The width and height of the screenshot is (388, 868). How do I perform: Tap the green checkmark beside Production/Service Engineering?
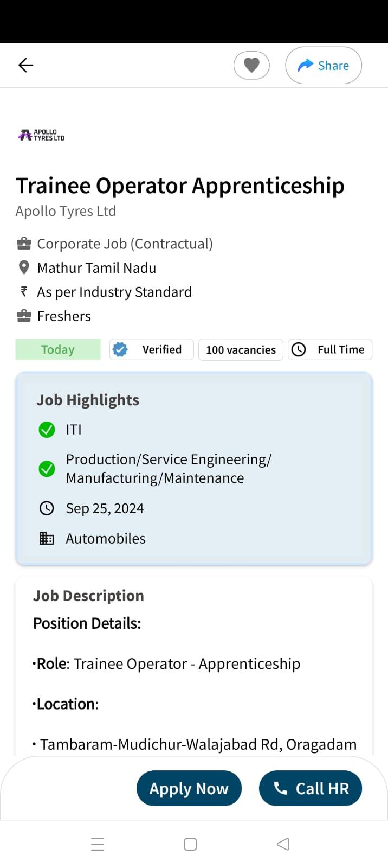click(47, 469)
